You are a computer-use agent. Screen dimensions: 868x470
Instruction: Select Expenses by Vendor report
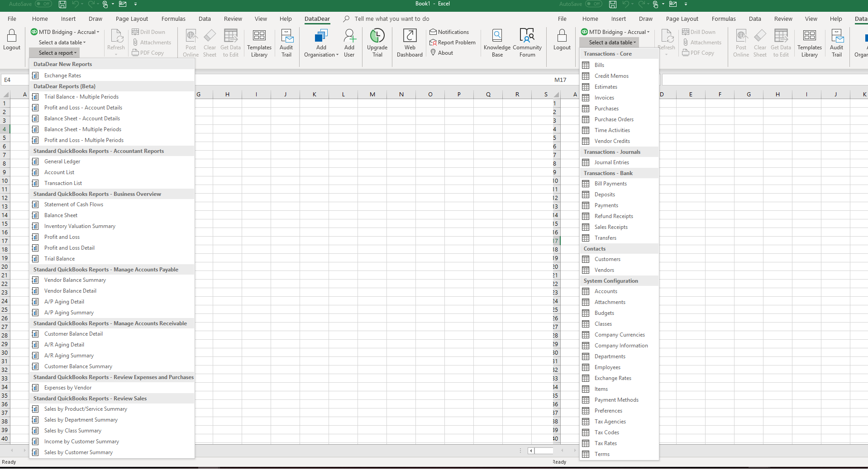coord(112,388)
